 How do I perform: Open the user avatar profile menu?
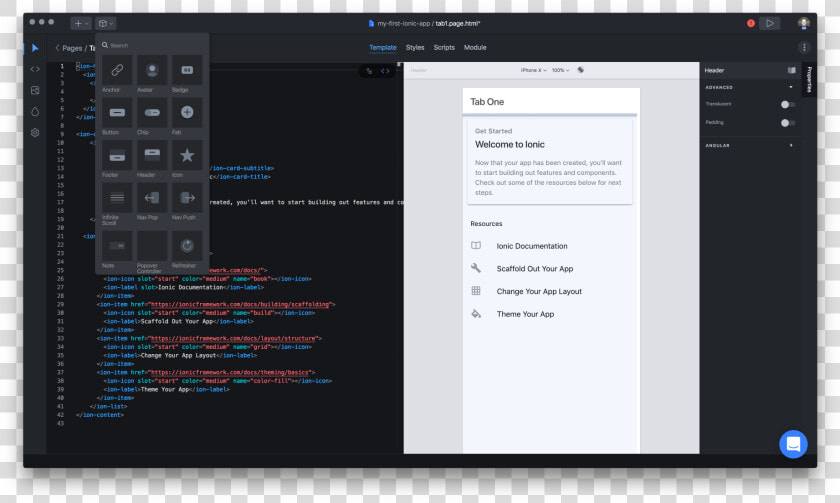tap(803, 23)
